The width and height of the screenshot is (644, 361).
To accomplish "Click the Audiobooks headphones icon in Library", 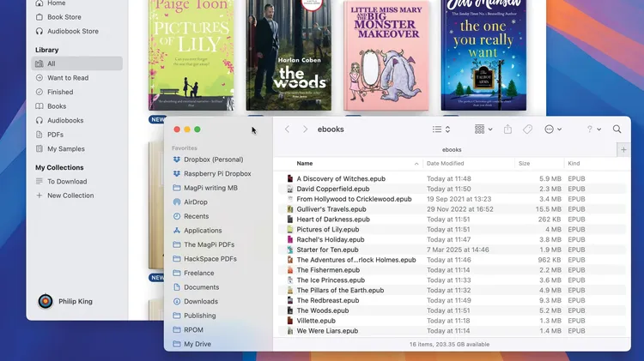I will [39, 120].
